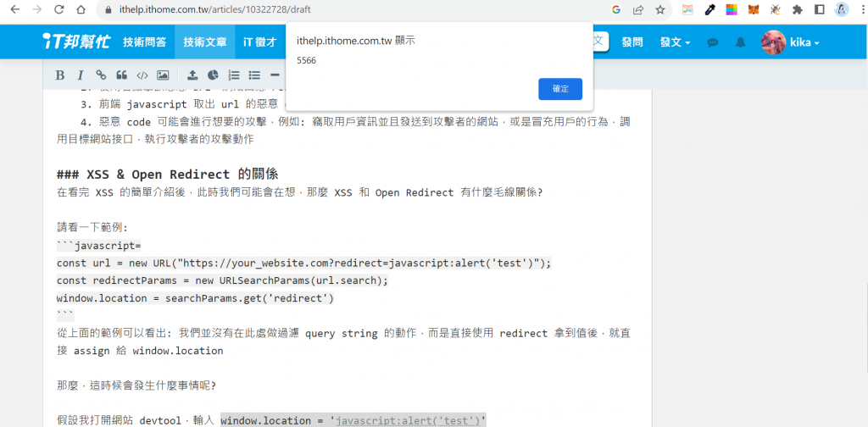
Task: Open the eyedropper color picker extension
Action: pos(709,9)
